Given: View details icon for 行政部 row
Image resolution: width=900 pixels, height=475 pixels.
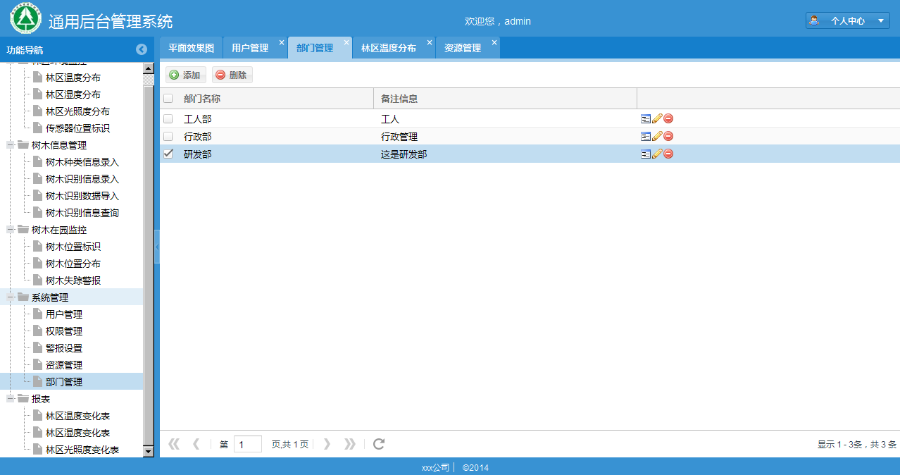Looking at the screenshot, I should point(646,137).
